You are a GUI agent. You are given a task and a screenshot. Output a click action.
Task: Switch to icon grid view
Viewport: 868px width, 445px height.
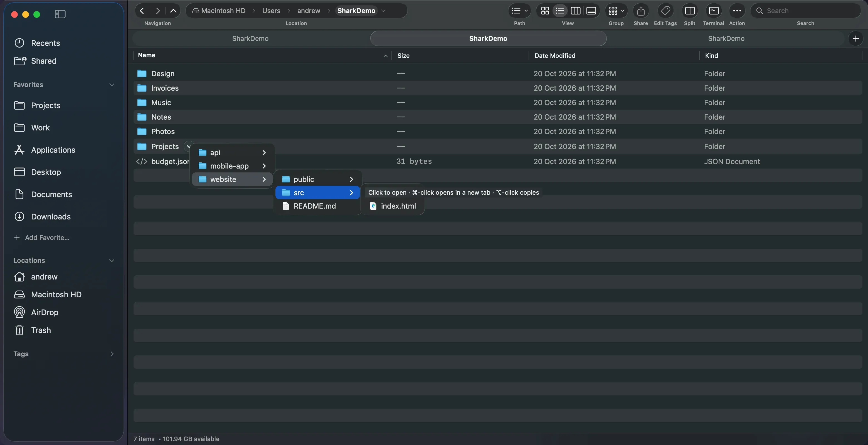pos(545,11)
